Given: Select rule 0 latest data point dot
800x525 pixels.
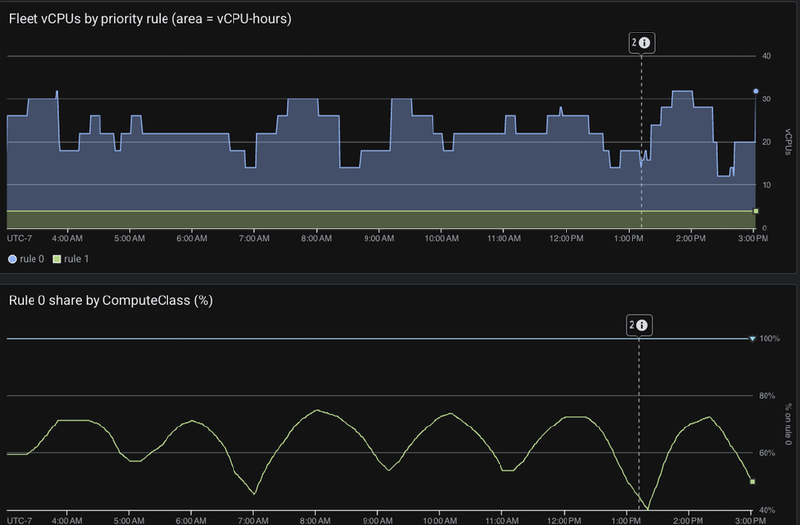Looking at the screenshot, I should click(x=756, y=91).
